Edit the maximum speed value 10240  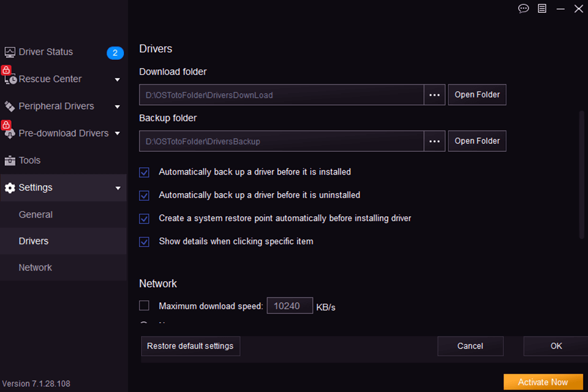290,305
